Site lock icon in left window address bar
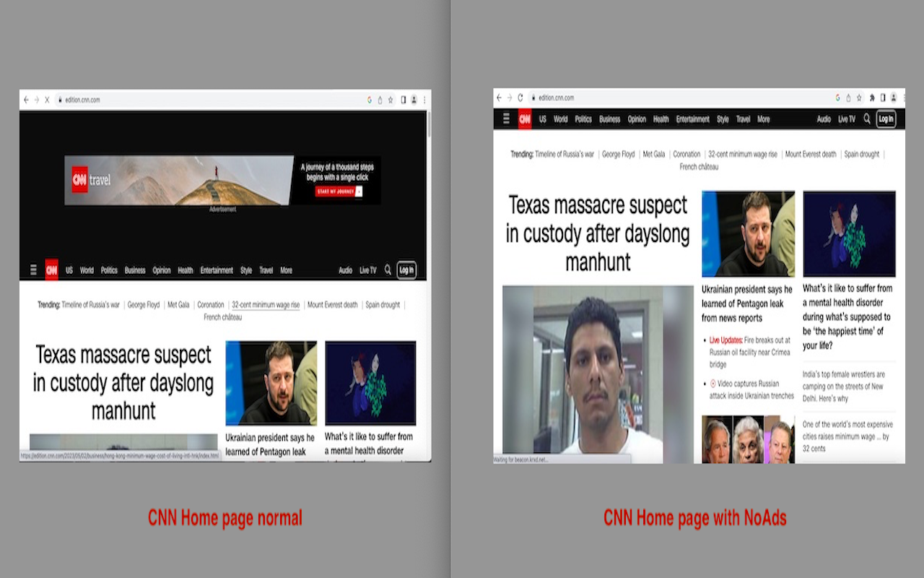Screen dimensions: 924x578 pos(60,100)
